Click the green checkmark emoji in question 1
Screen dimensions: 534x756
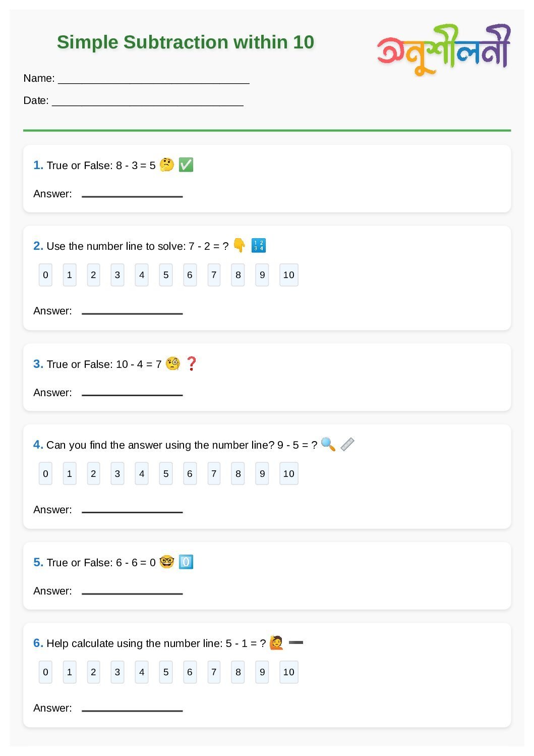coord(186,165)
